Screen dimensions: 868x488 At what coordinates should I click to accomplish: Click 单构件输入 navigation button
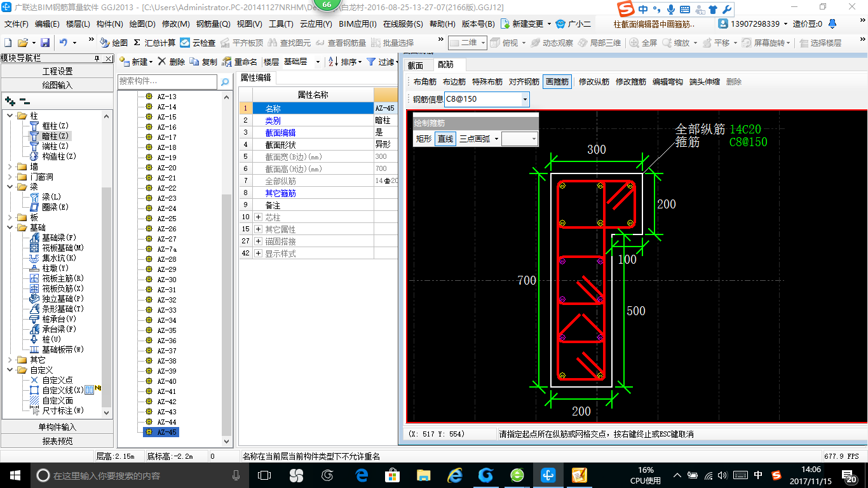tap(57, 427)
